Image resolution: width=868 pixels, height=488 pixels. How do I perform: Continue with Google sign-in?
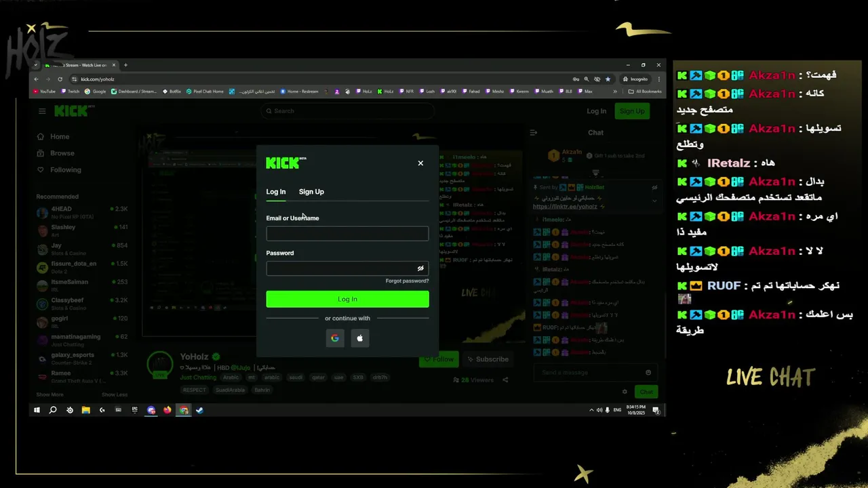pos(335,338)
